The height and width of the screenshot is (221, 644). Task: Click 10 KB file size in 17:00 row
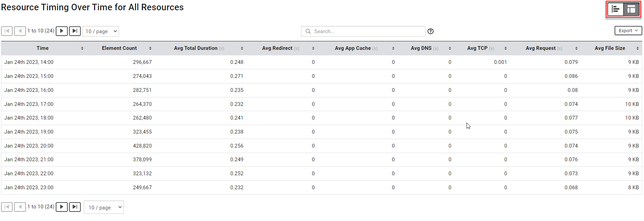tap(632, 104)
